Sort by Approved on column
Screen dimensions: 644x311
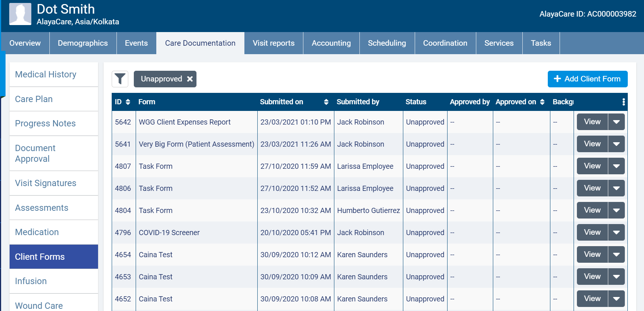(x=542, y=102)
